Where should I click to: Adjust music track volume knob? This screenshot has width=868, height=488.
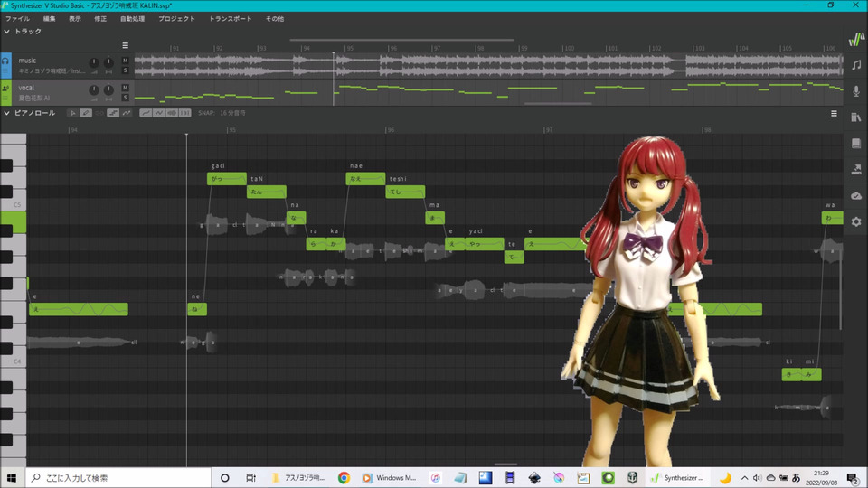(x=94, y=62)
